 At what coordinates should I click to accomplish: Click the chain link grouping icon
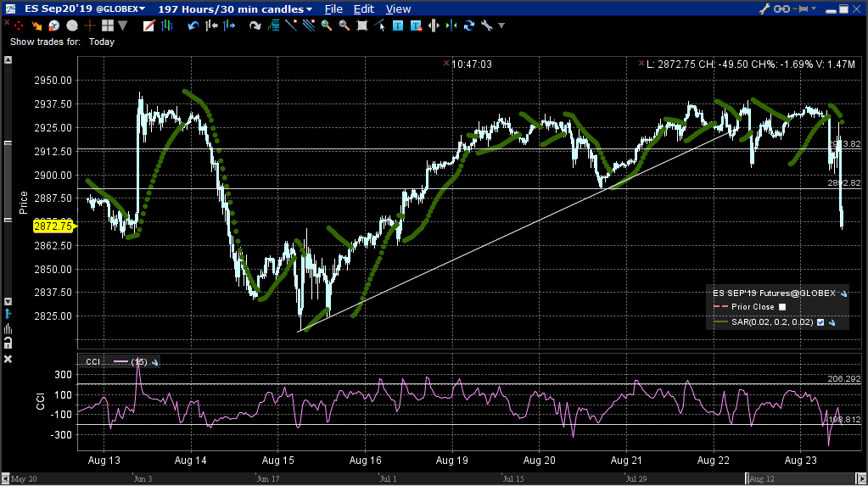click(x=781, y=8)
